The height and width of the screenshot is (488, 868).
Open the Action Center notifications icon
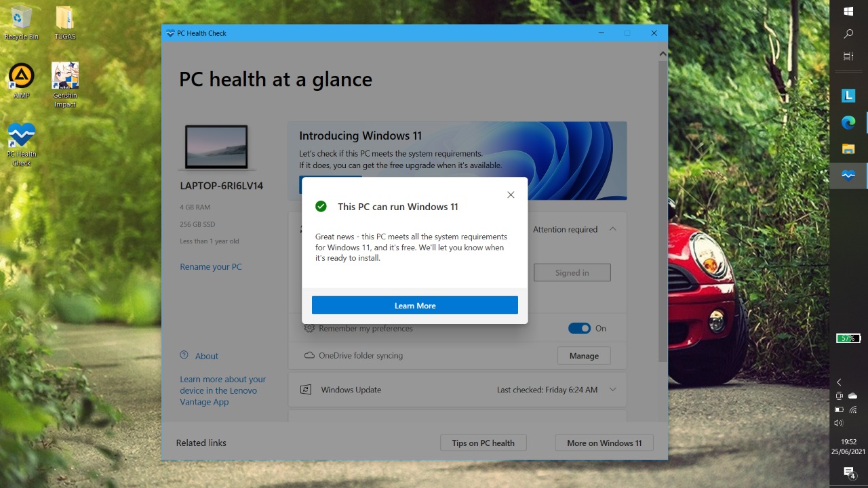(849, 472)
